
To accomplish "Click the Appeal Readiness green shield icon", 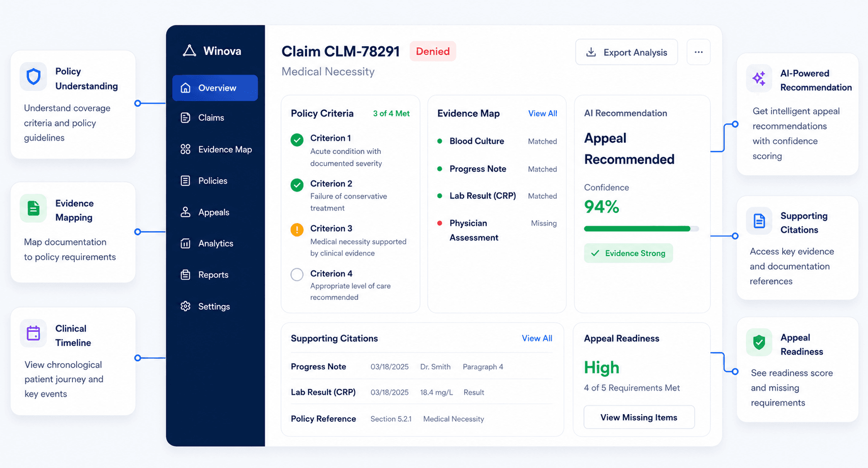I will (759, 342).
